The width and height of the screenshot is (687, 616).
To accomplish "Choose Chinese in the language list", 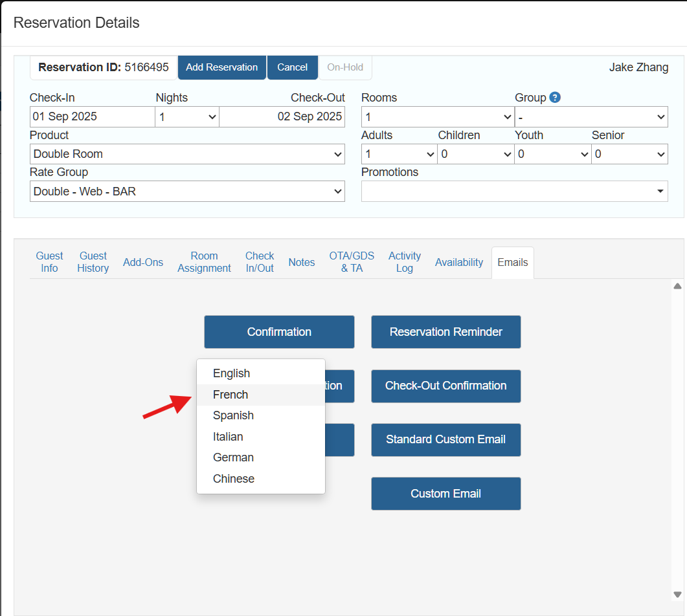I will pos(234,479).
